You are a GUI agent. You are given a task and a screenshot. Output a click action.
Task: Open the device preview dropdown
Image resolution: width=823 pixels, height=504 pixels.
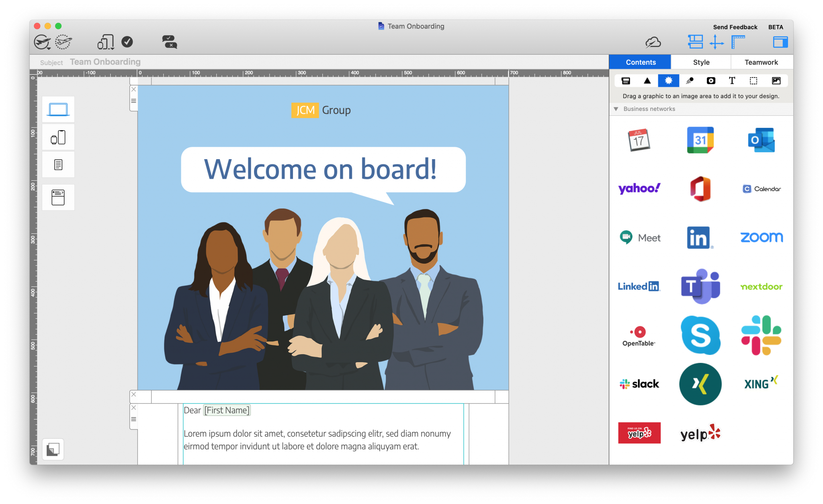click(x=105, y=41)
